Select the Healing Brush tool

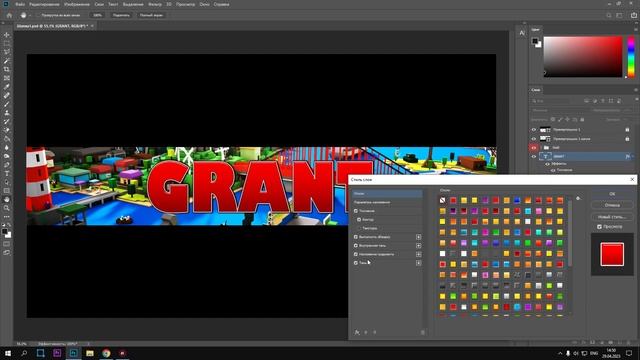point(7,95)
